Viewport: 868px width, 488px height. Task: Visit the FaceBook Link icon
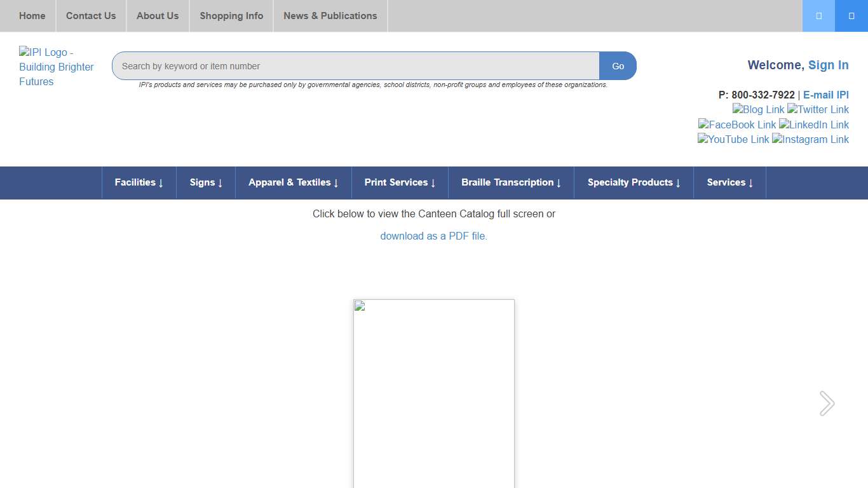tap(737, 125)
